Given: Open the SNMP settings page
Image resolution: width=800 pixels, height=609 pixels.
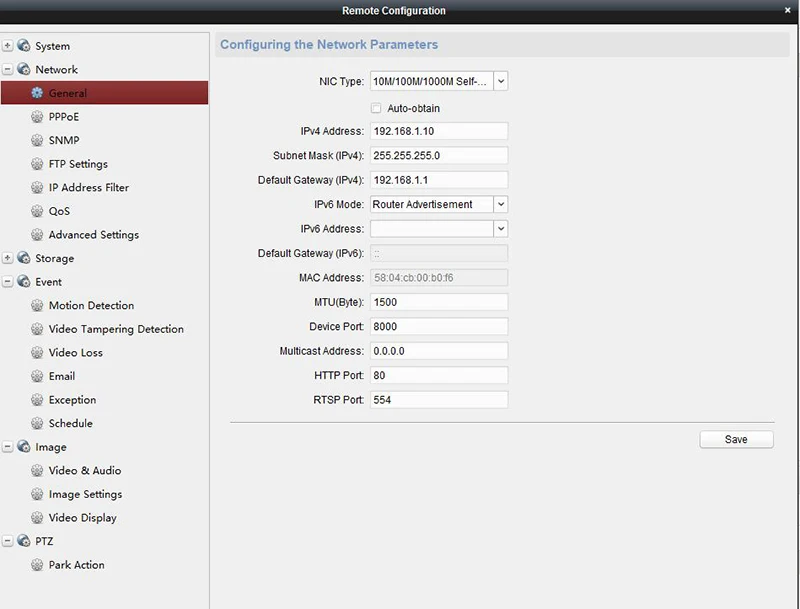Looking at the screenshot, I should pos(64,140).
